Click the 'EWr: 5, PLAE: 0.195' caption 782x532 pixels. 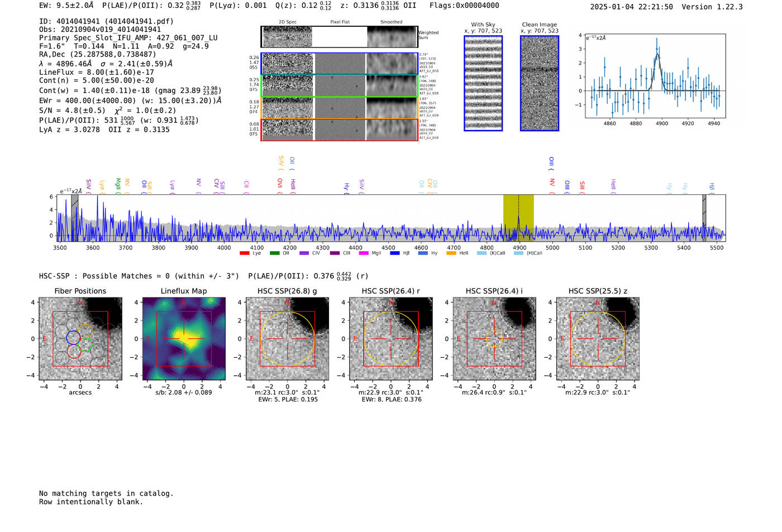288,400
